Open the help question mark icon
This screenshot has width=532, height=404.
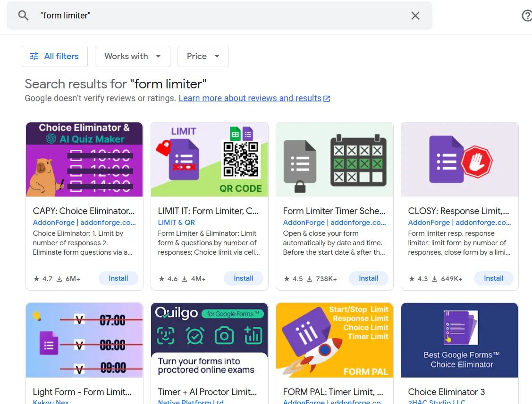(x=526, y=16)
